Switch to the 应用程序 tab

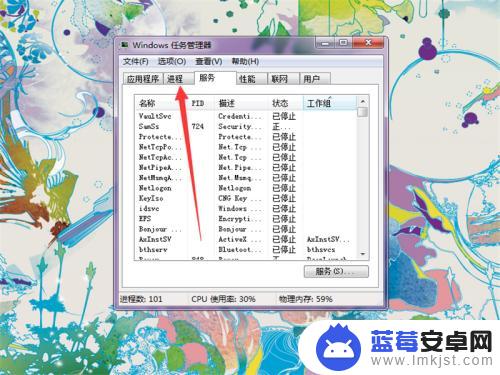(x=143, y=79)
